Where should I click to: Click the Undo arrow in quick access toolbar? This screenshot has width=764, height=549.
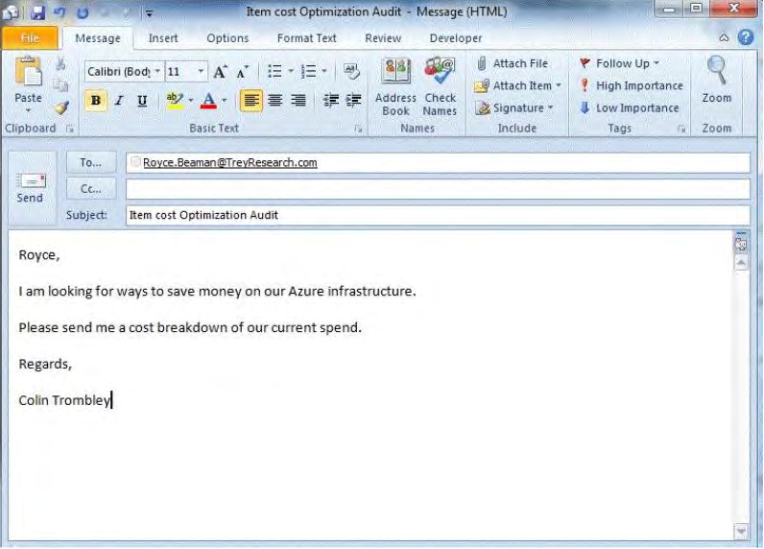60,12
